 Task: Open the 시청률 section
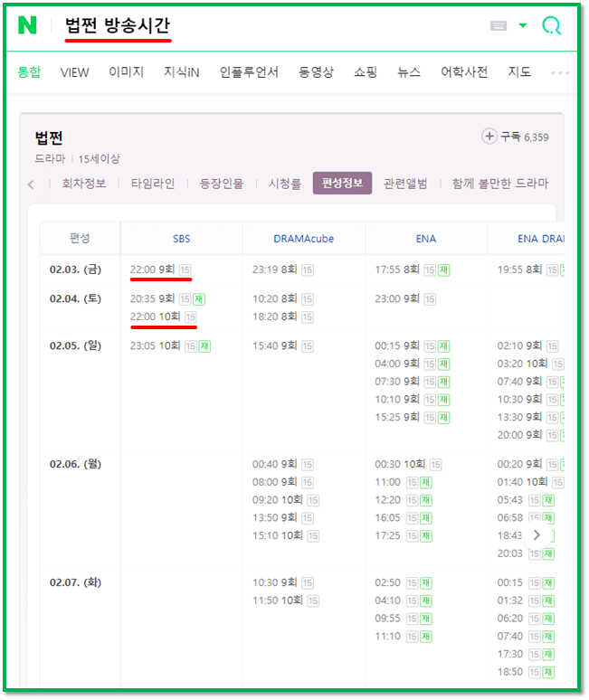pyautogui.click(x=284, y=184)
